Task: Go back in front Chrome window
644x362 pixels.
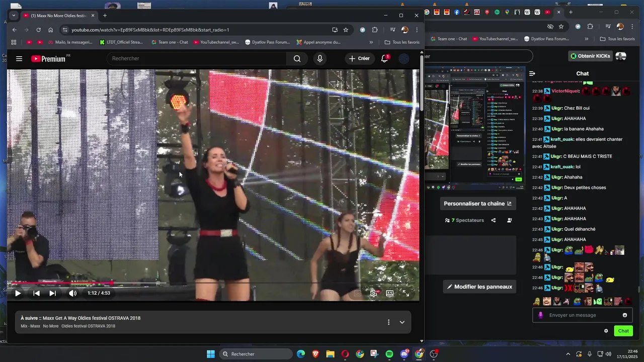Action: tap(15, 30)
